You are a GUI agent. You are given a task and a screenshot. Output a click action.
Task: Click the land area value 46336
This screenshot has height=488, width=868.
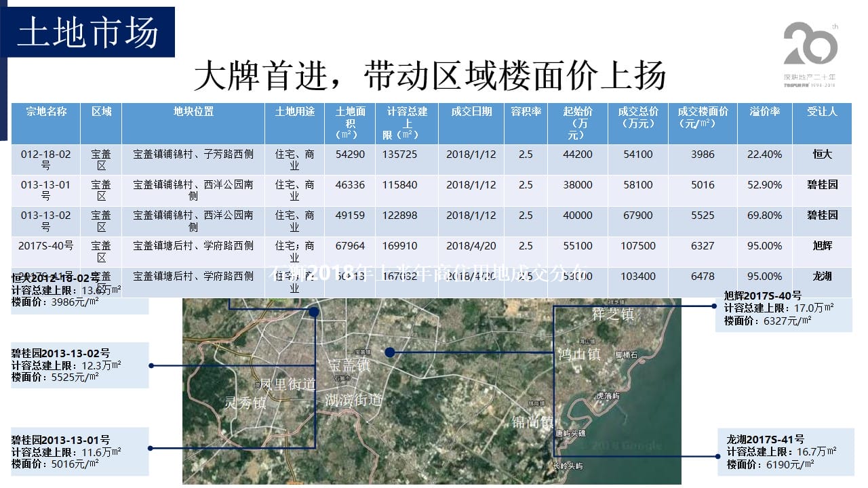350,184
